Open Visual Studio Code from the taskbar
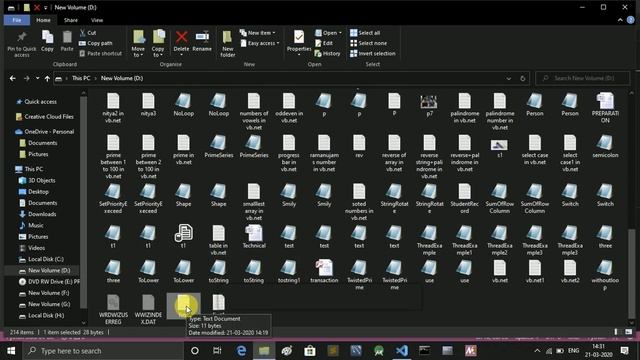Image resolution: width=640 pixels, height=360 pixels. click(402, 351)
